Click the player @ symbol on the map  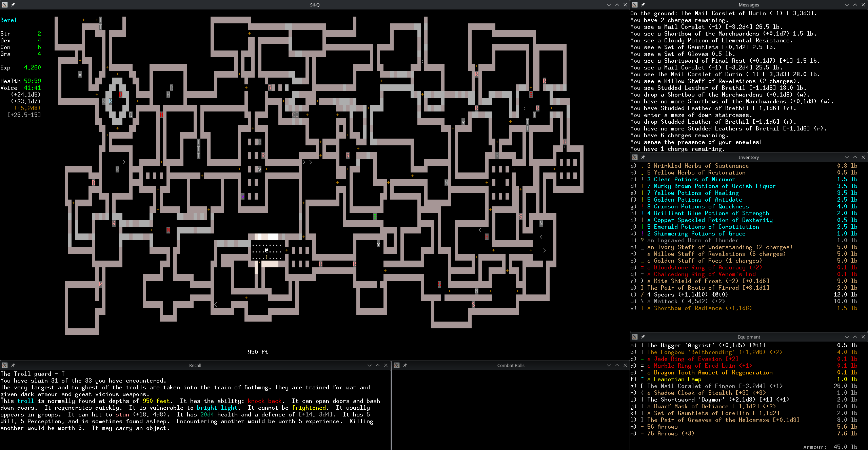[267, 250]
